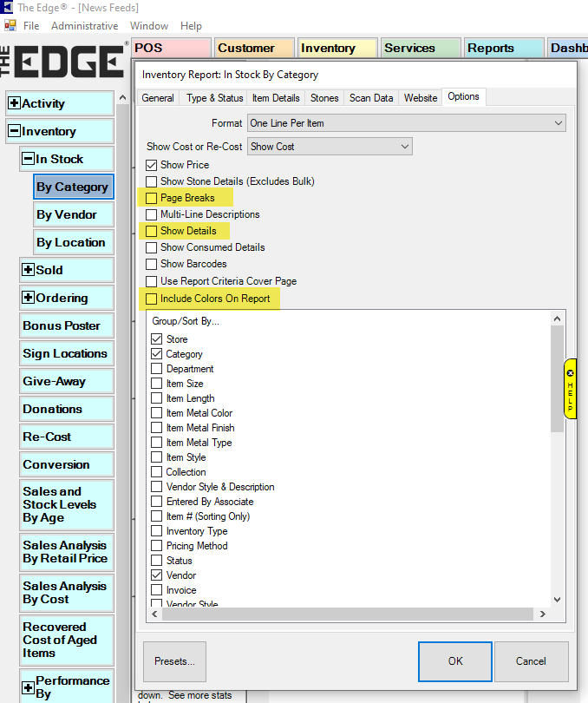Expand the Ordering plus icon

point(28,299)
